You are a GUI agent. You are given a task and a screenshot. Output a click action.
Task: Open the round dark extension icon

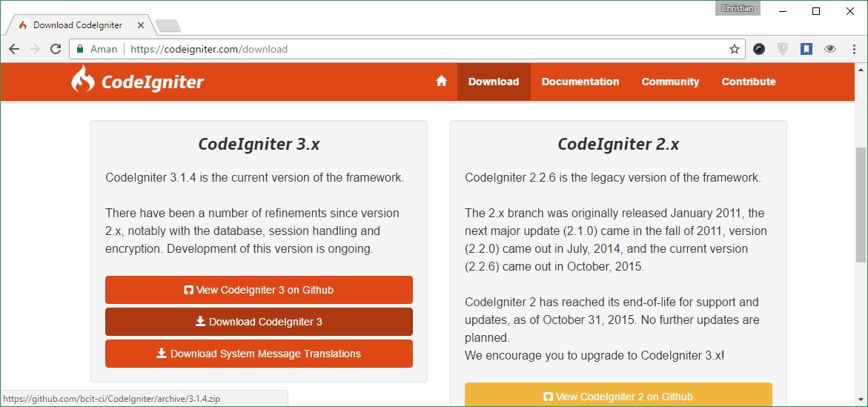pyautogui.click(x=759, y=49)
